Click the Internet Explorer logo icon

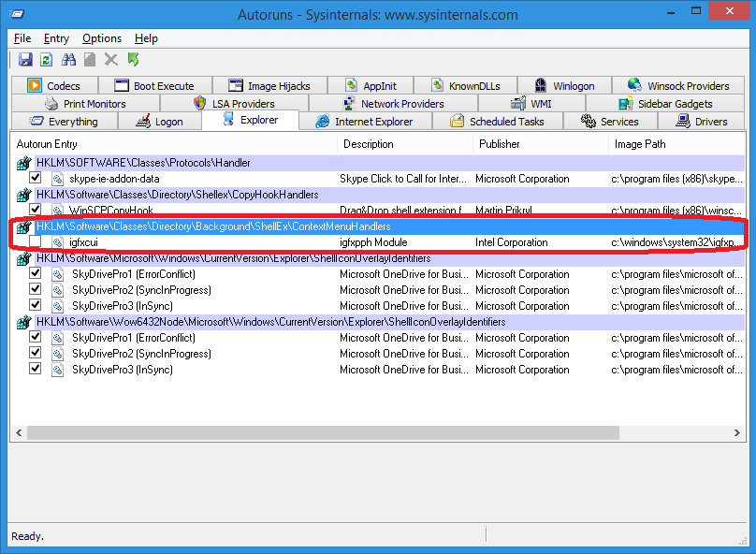322,122
